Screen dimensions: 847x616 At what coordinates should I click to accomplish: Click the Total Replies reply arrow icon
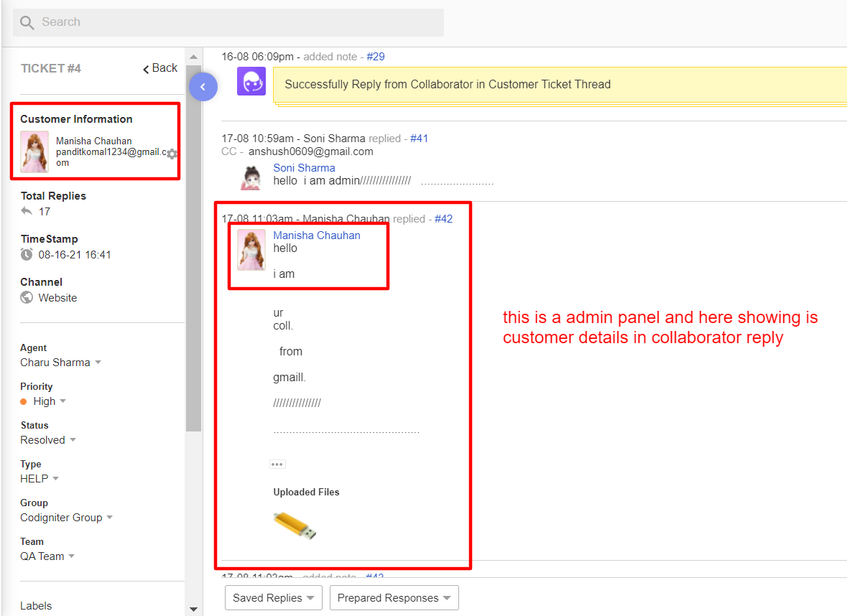(x=27, y=211)
